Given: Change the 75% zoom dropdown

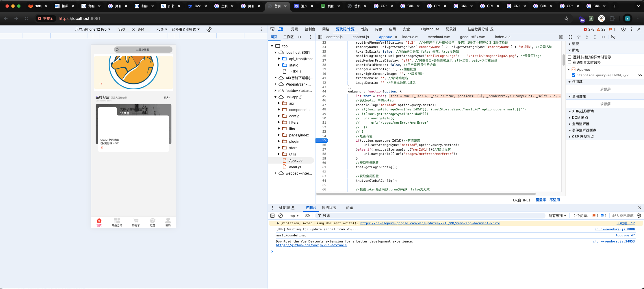Looking at the screenshot, I should click(x=162, y=29).
